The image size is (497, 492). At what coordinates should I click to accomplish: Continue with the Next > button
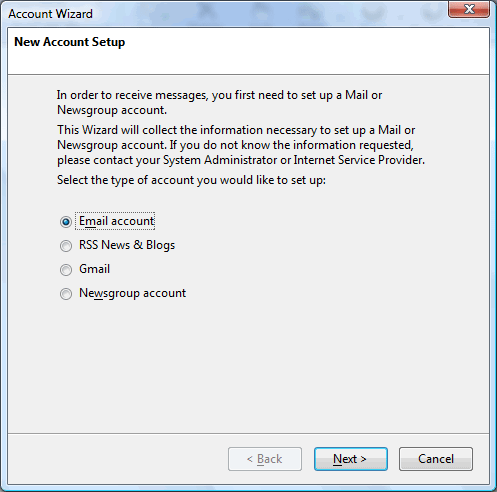coord(351,459)
